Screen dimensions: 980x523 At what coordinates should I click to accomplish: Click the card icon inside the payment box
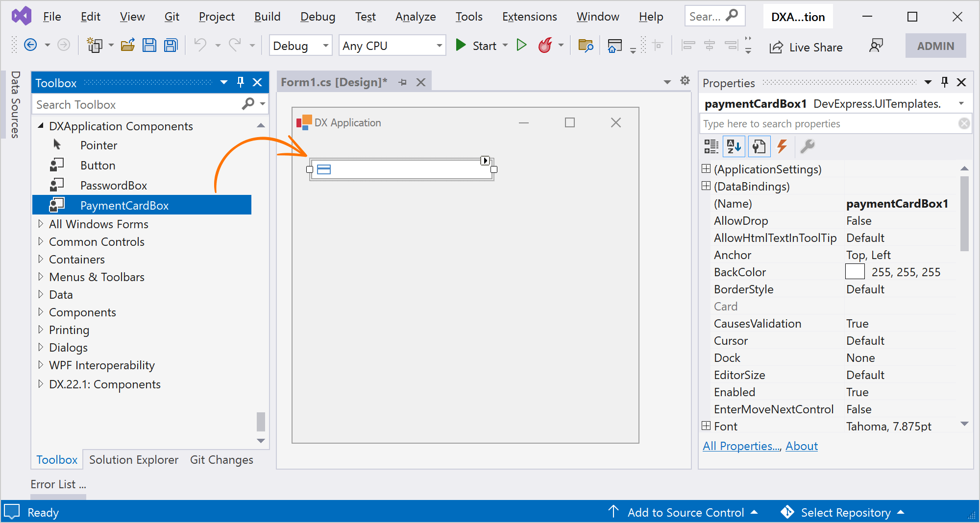click(324, 169)
